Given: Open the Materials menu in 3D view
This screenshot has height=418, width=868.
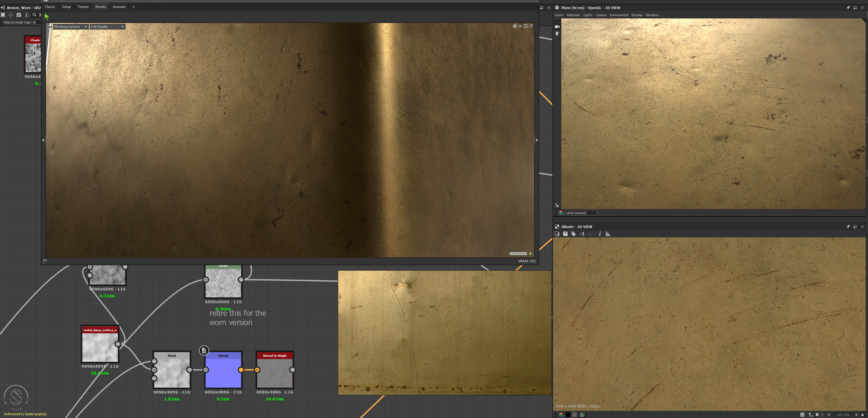Looking at the screenshot, I should point(573,15).
